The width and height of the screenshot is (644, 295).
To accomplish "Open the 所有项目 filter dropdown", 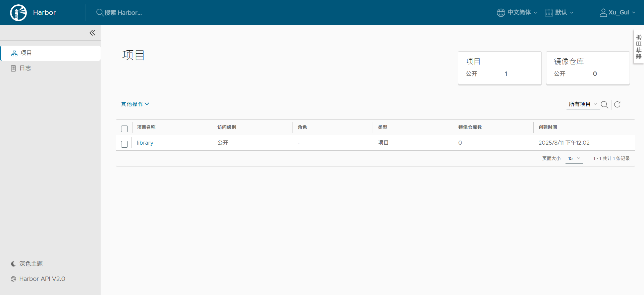I will coord(583,104).
